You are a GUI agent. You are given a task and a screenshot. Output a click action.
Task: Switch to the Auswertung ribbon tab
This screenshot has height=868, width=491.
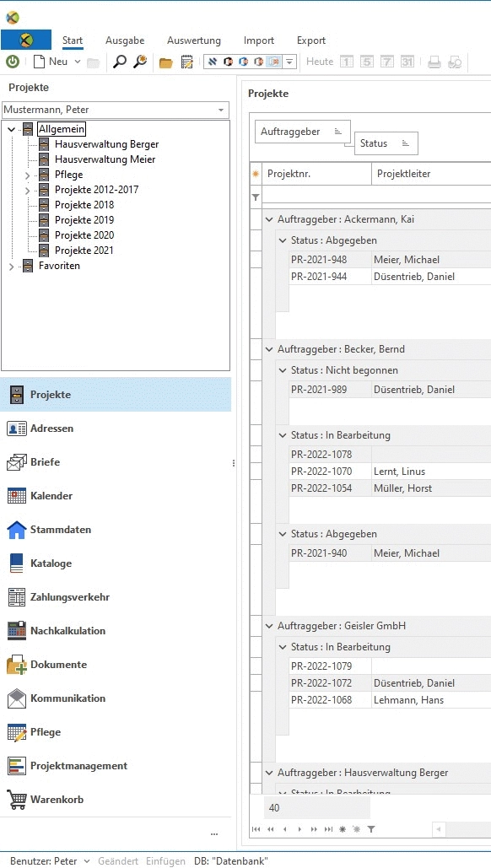(194, 40)
